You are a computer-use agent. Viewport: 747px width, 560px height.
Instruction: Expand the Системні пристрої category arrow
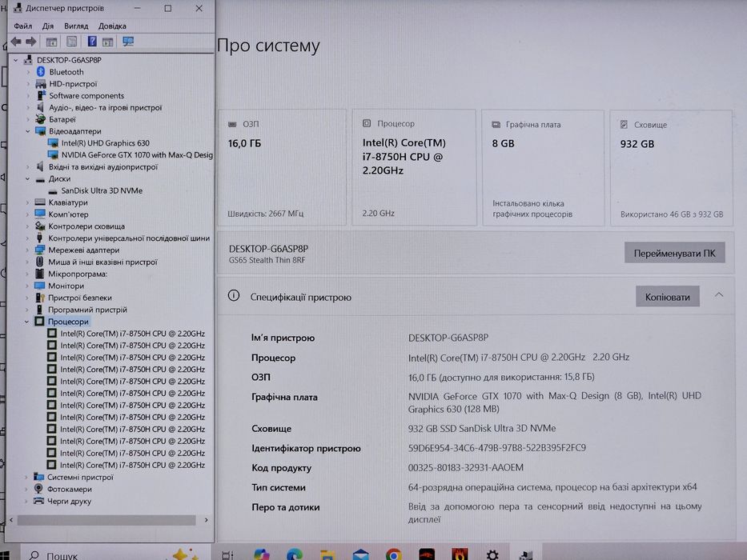26,477
